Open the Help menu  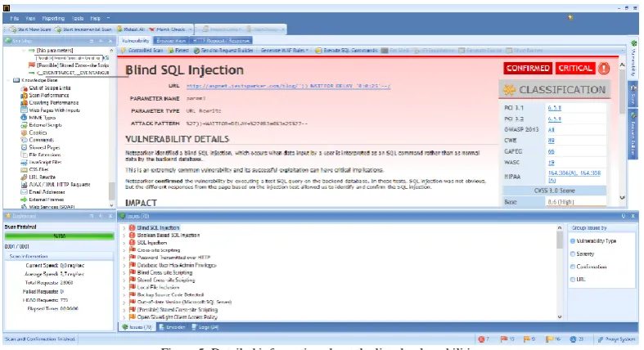(x=95, y=19)
